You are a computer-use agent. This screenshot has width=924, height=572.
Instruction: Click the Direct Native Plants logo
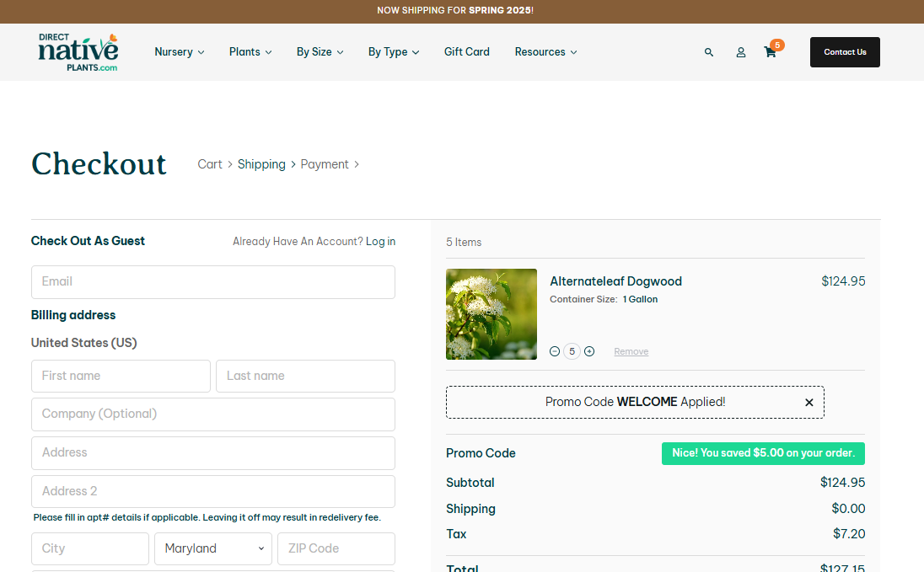coord(78,51)
